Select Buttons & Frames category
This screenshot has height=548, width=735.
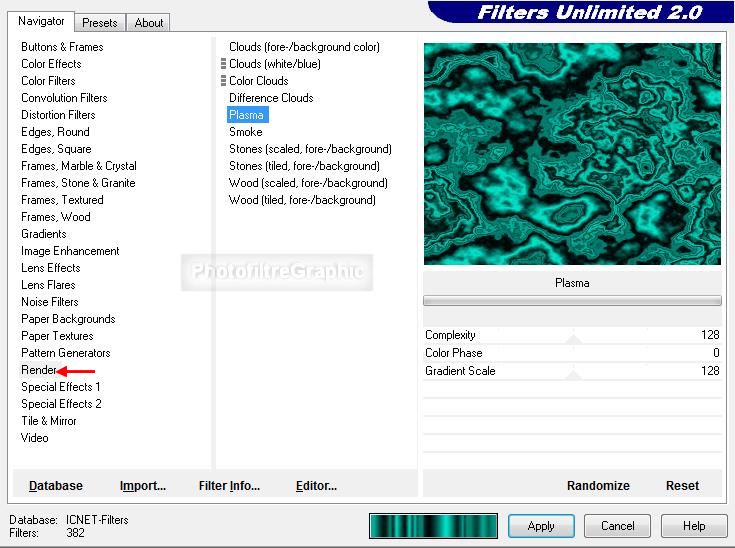[62, 47]
